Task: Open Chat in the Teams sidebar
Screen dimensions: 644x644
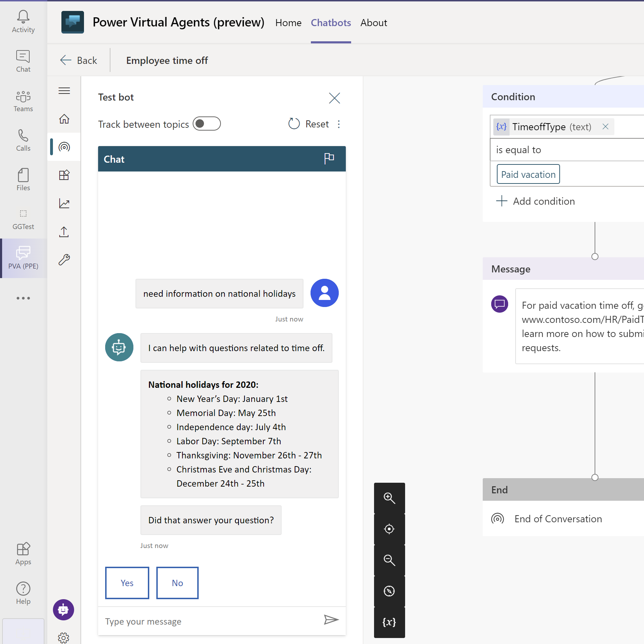Action: click(x=23, y=61)
